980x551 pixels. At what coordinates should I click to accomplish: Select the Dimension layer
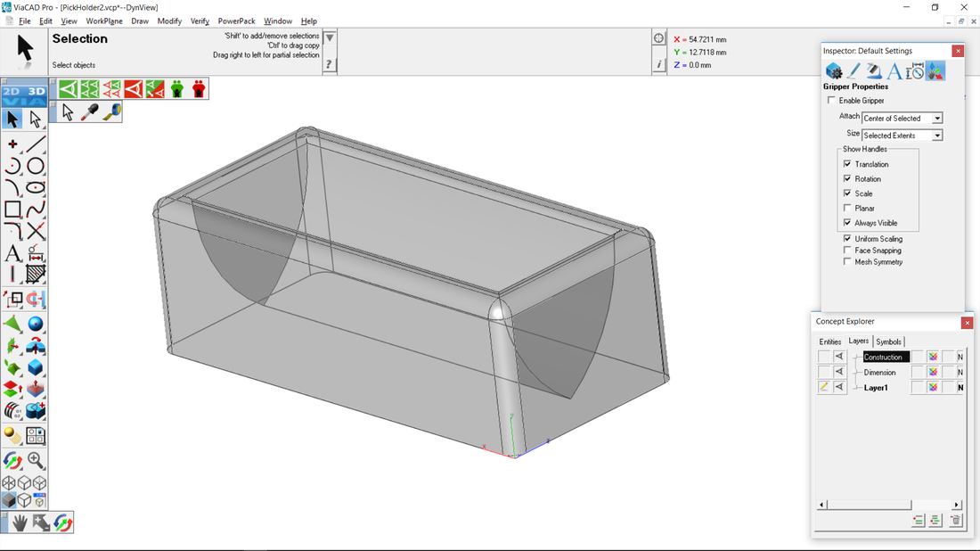coord(879,373)
